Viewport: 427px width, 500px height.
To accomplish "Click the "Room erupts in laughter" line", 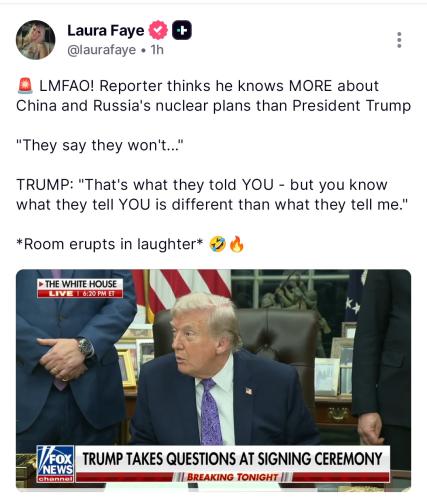I will tap(110, 244).
